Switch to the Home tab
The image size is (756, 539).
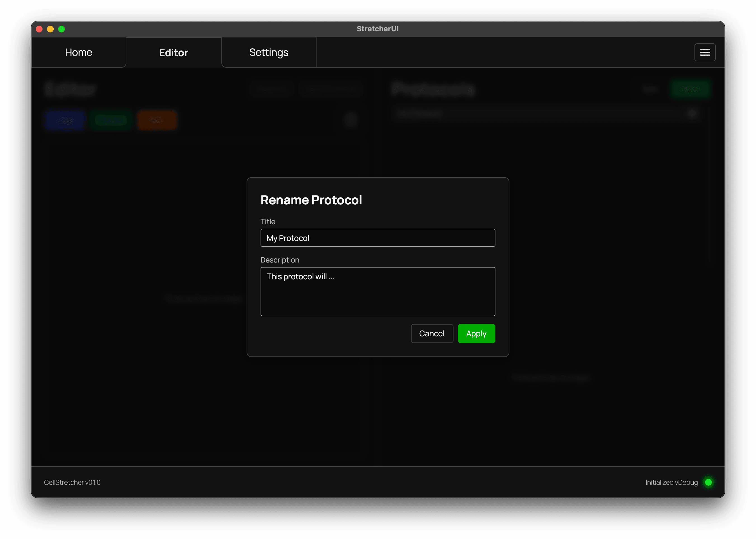(79, 53)
